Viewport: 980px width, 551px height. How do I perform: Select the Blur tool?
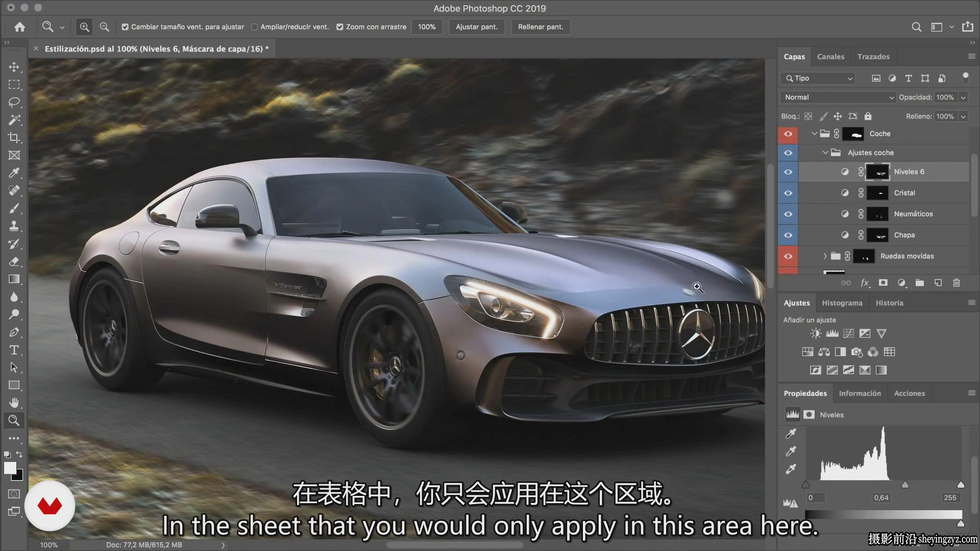(14, 297)
